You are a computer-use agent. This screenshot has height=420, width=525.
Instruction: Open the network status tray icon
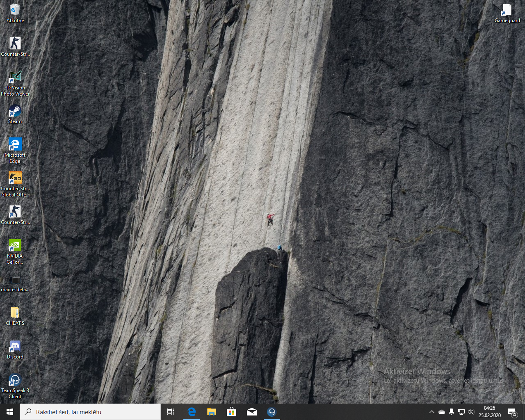461,412
